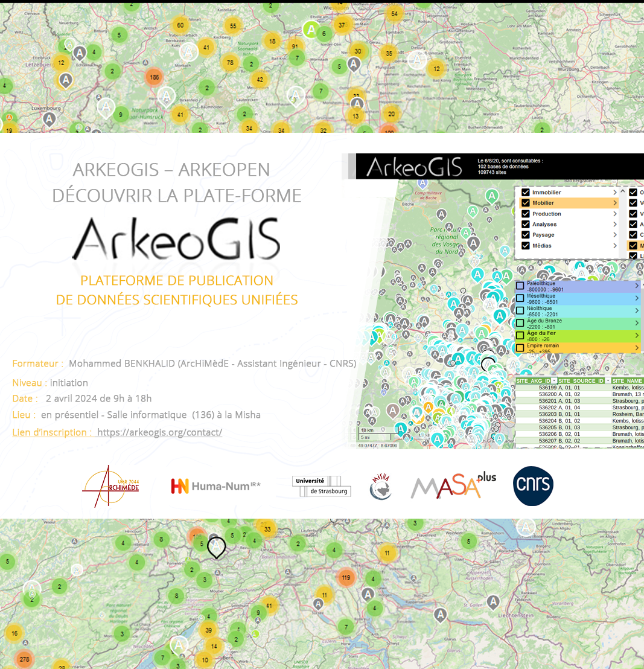Uncheck the Médias checkbox
Viewport: 644px width, 669px height.
[x=526, y=246]
